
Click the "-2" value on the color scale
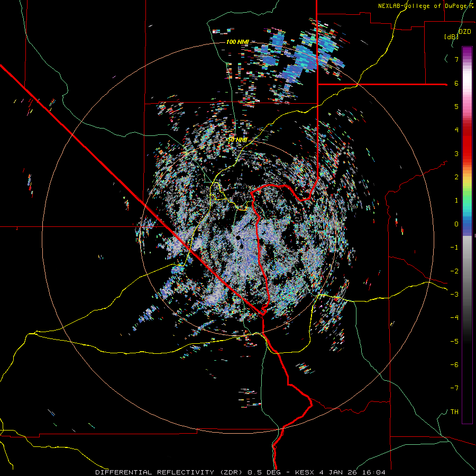click(454, 271)
